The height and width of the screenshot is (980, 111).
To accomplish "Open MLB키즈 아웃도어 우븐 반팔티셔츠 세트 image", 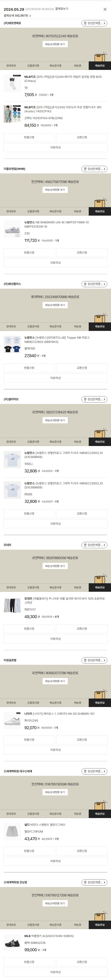I will [12, 114].
